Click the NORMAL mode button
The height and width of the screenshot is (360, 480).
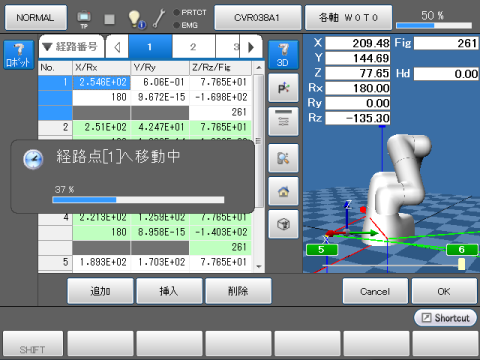pyautogui.click(x=36, y=18)
